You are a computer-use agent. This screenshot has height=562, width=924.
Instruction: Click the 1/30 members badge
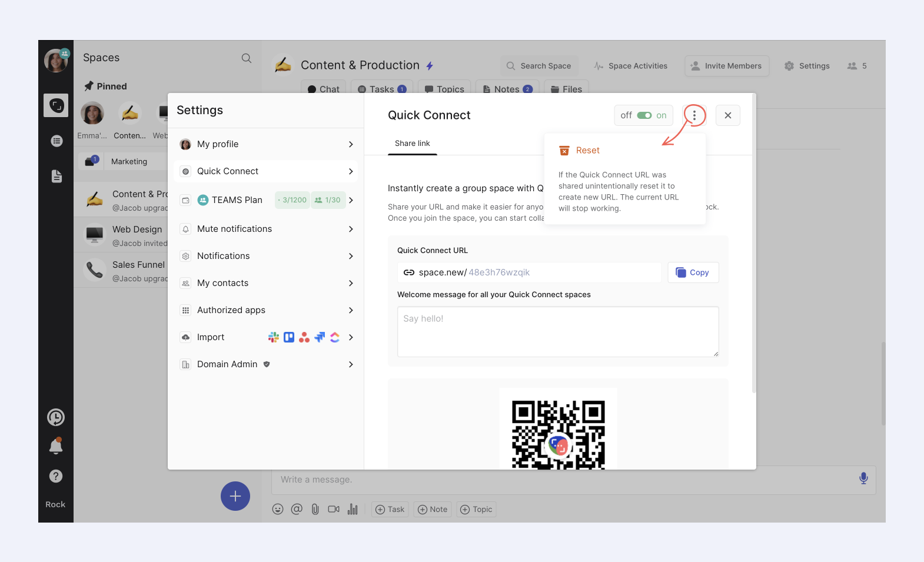point(328,200)
